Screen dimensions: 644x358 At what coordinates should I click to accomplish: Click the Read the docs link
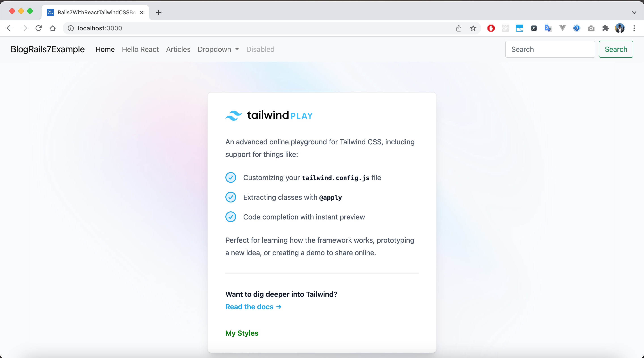point(254,306)
